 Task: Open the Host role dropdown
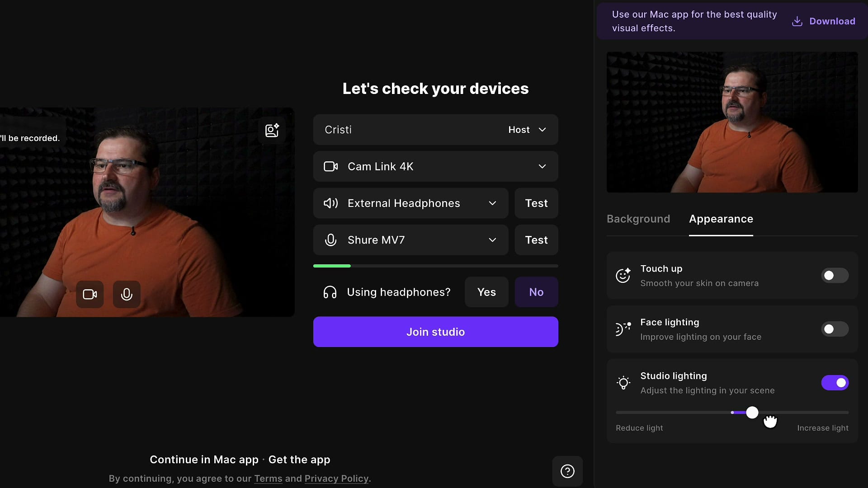pyautogui.click(x=527, y=130)
